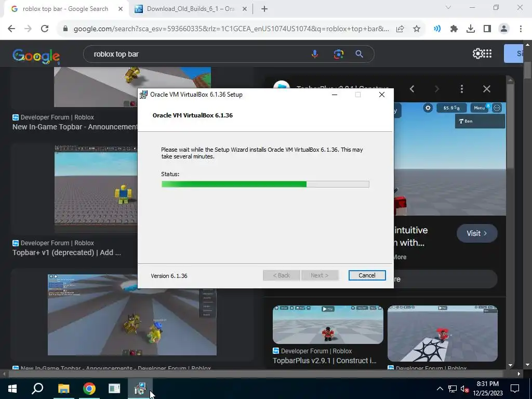The image size is (532, 399).
Task: Close the Download_Old_Builds_6_1 tab
Action: 245,9
